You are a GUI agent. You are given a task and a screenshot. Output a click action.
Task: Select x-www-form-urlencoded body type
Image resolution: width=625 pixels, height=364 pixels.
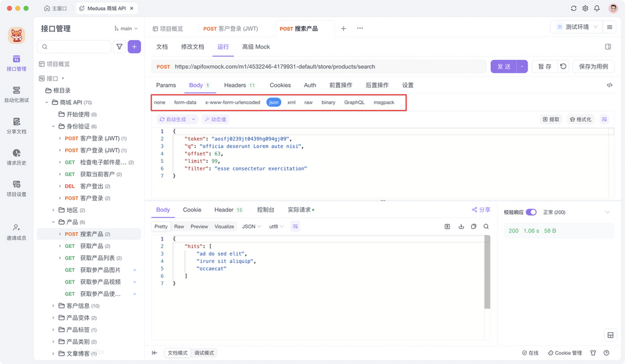click(232, 102)
